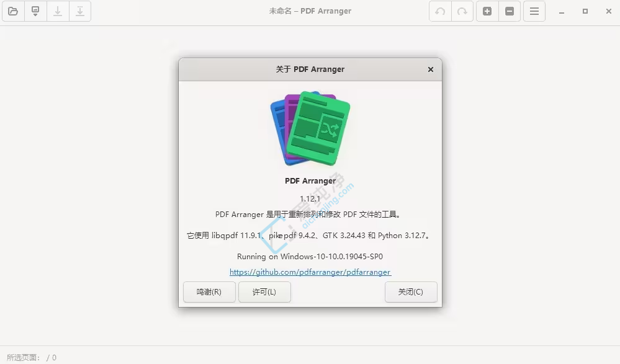
Task: Open the 鸣谢(R) credits button
Action: [x=209, y=292]
